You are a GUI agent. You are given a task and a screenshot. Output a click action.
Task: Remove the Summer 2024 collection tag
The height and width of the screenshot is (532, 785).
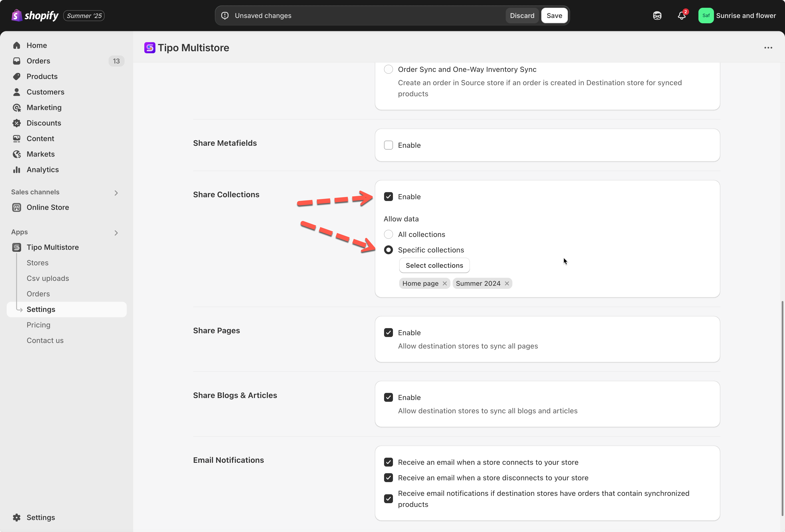[x=507, y=284]
